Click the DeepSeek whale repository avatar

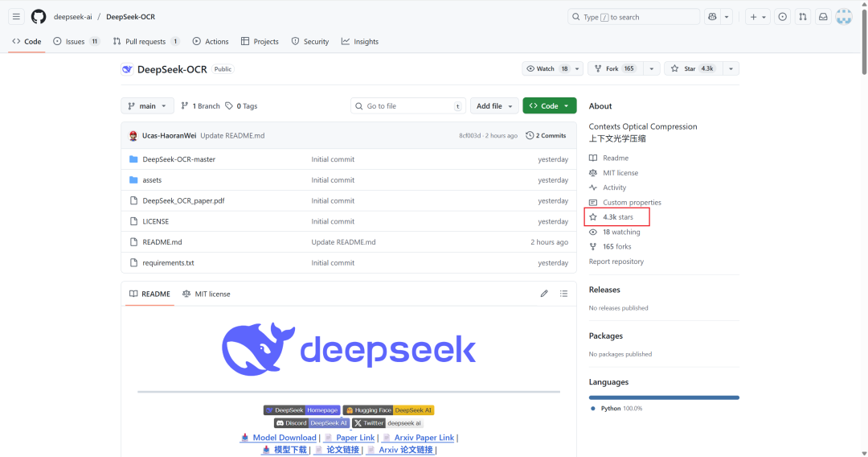(x=127, y=69)
